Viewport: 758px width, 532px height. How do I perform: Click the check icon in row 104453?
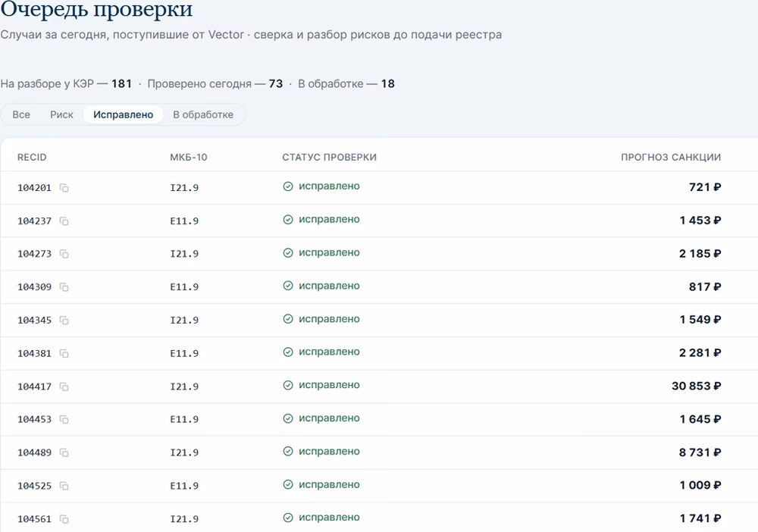(288, 418)
